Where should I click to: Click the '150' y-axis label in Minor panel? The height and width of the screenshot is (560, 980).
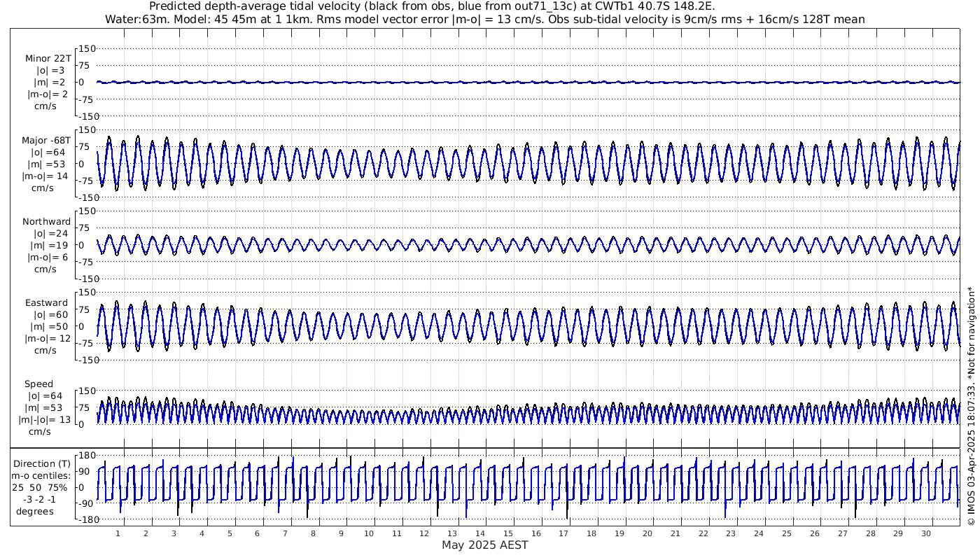point(85,48)
